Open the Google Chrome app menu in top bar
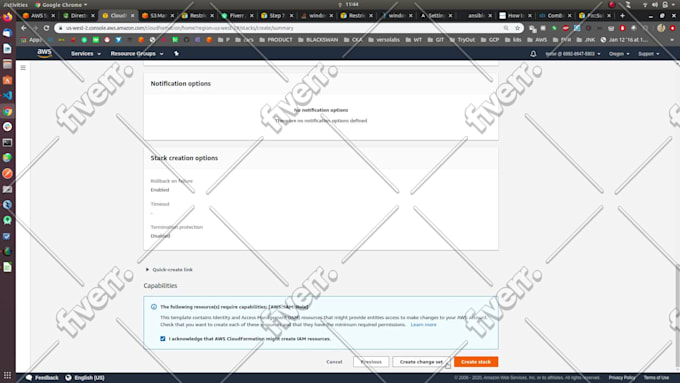 click(x=61, y=4)
